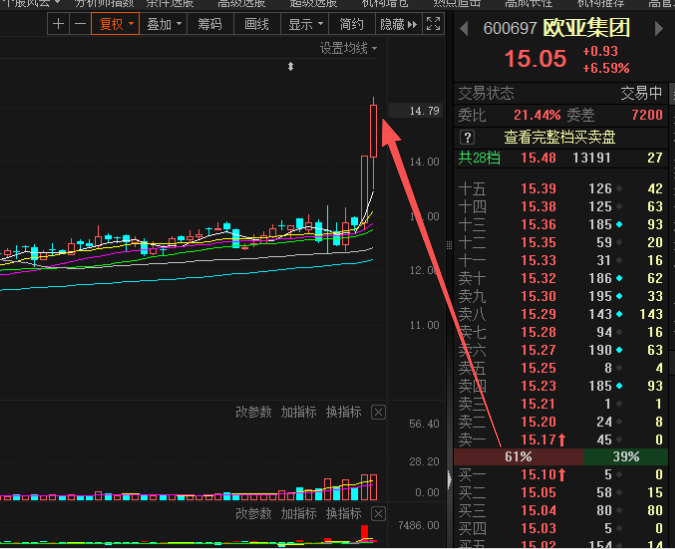The height and width of the screenshot is (549, 675).
Task: Go to previous stock arrow
Action: [x=464, y=29]
